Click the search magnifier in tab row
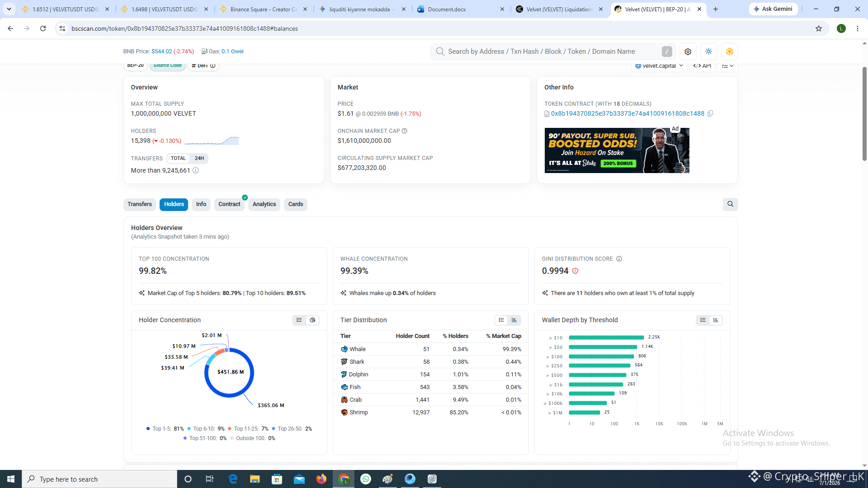Image resolution: width=868 pixels, height=488 pixels. (x=730, y=204)
